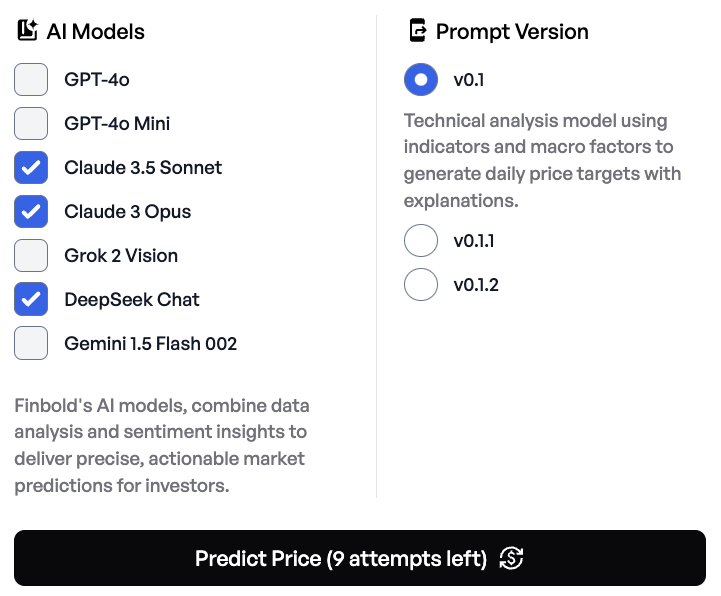This screenshot has width=721, height=596.
Task: Click the Prompt Version document icon
Action: [x=418, y=30]
